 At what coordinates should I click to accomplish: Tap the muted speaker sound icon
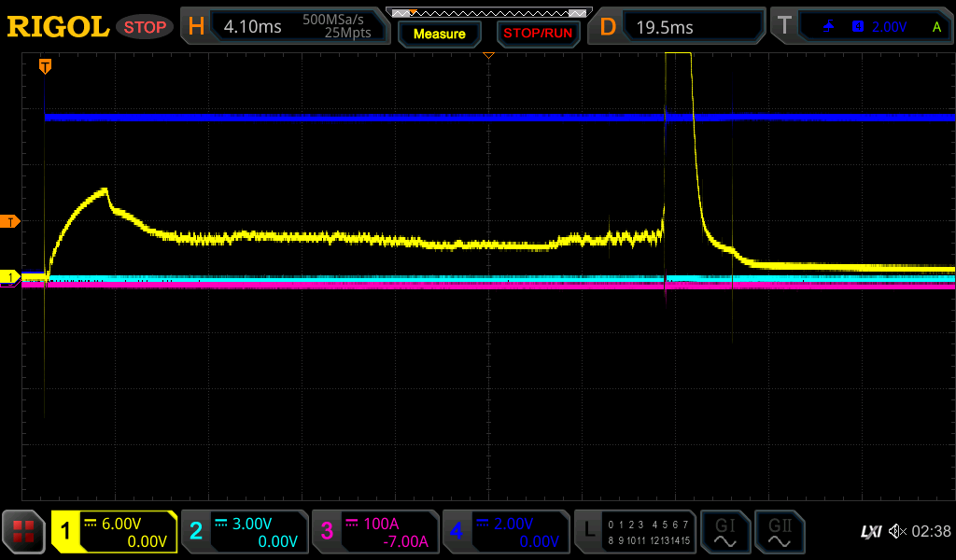(896, 532)
